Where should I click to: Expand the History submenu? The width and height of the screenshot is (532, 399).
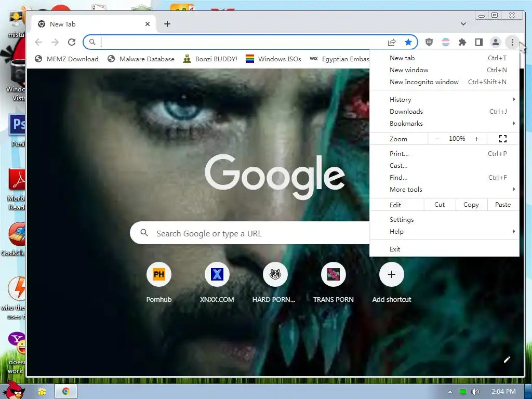click(x=445, y=99)
